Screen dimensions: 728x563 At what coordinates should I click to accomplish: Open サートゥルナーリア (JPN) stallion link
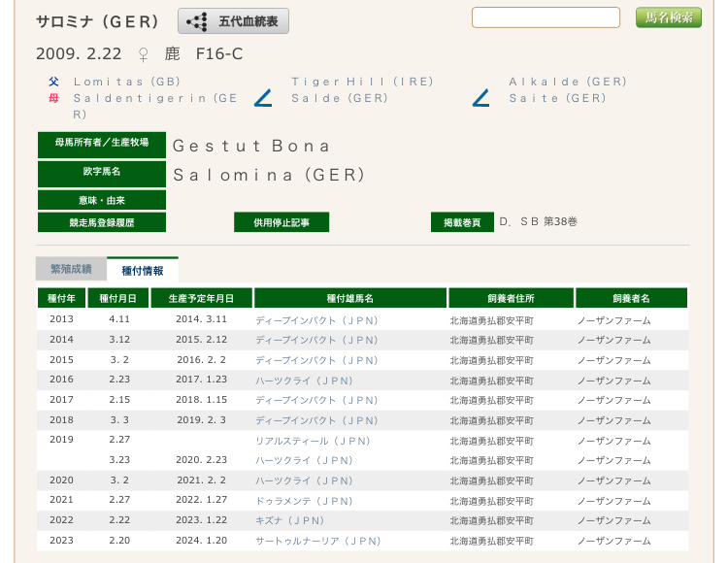point(318,542)
